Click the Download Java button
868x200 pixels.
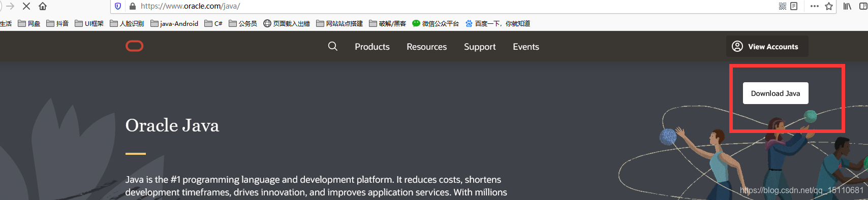(776, 93)
